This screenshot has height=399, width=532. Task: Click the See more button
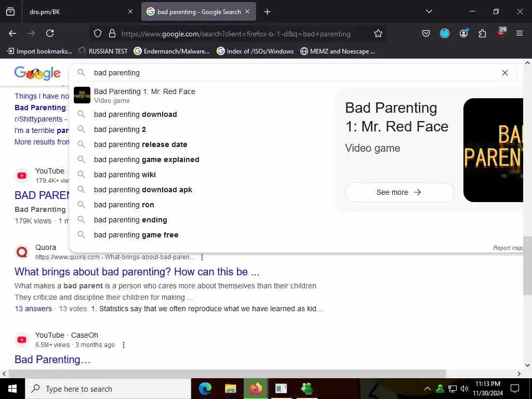point(399,192)
